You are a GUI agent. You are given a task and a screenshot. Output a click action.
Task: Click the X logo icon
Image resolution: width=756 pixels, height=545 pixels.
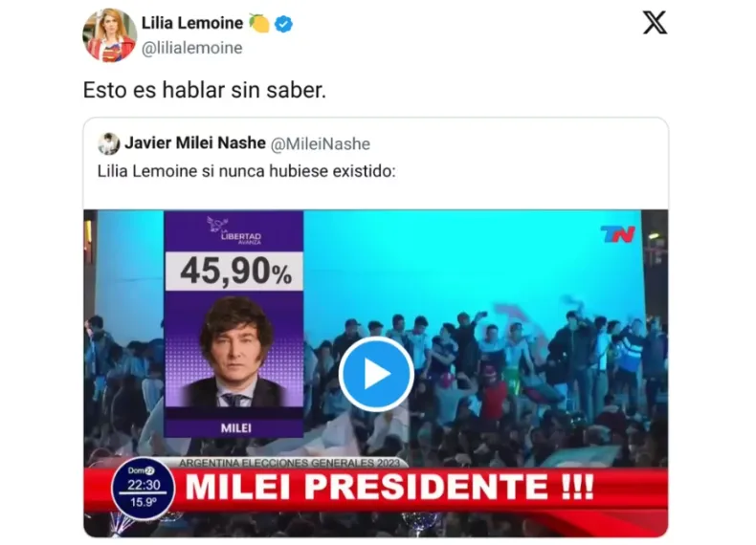[x=655, y=23]
